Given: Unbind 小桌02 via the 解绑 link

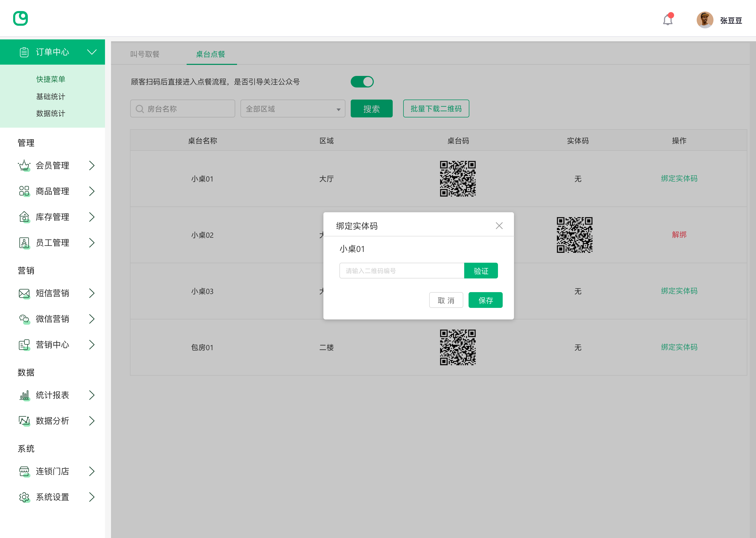Looking at the screenshot, I should [679, 235].
